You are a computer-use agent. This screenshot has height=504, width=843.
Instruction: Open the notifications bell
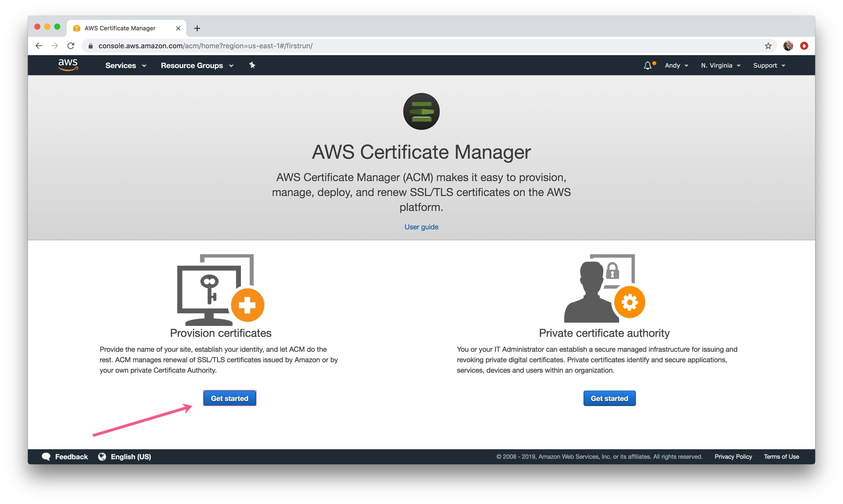[x=647, y=65]
